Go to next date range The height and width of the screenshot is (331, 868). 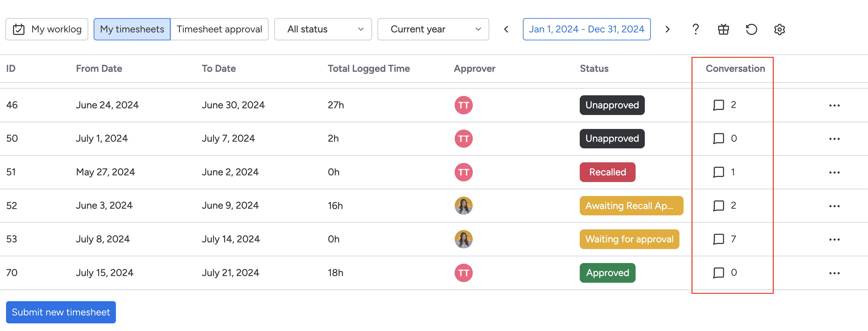click(x=668, y=29)
